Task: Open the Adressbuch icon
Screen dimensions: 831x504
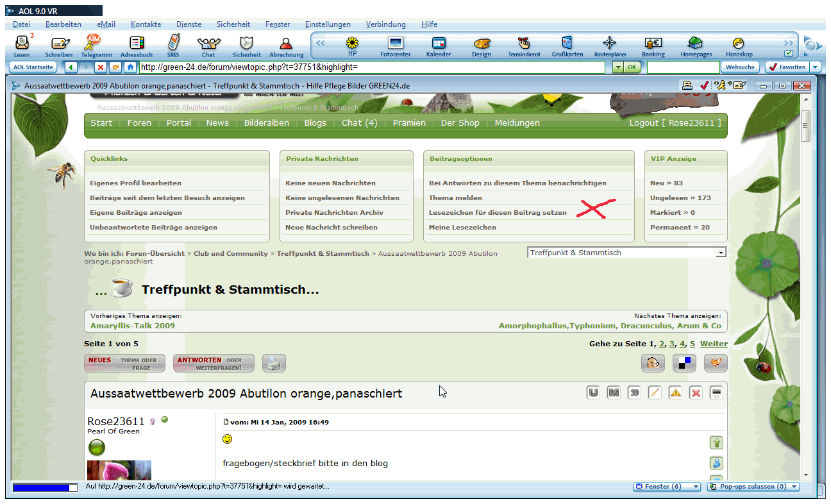Action: [x=137, y=45]
